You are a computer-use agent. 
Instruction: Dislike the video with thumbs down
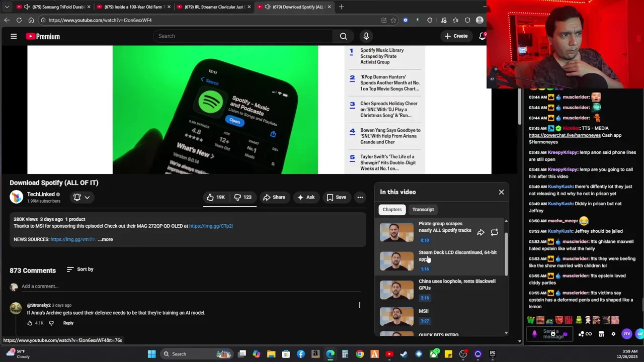pyautogui.click(x=243, y=197)
